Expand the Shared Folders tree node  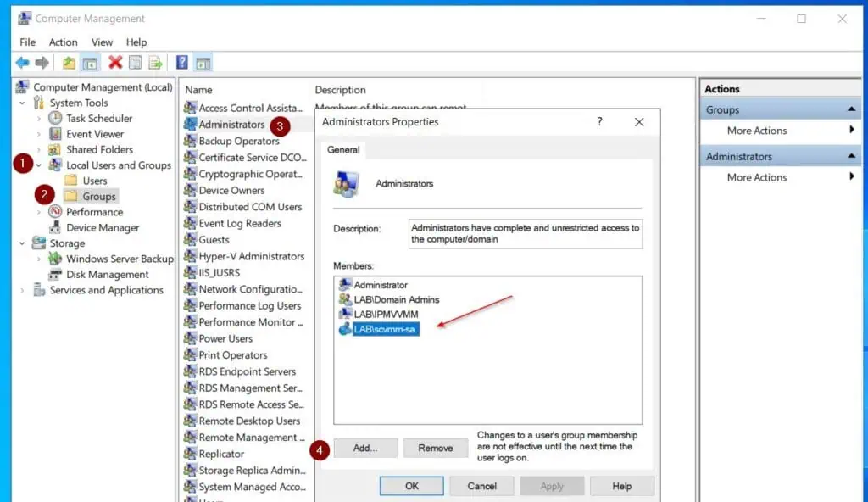click(39, 149)
